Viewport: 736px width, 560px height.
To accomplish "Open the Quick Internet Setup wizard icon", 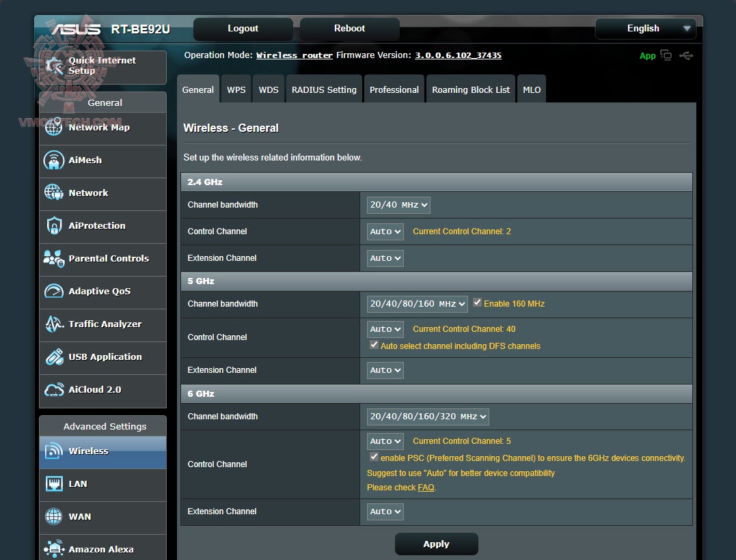I will [x=55, y=66].
